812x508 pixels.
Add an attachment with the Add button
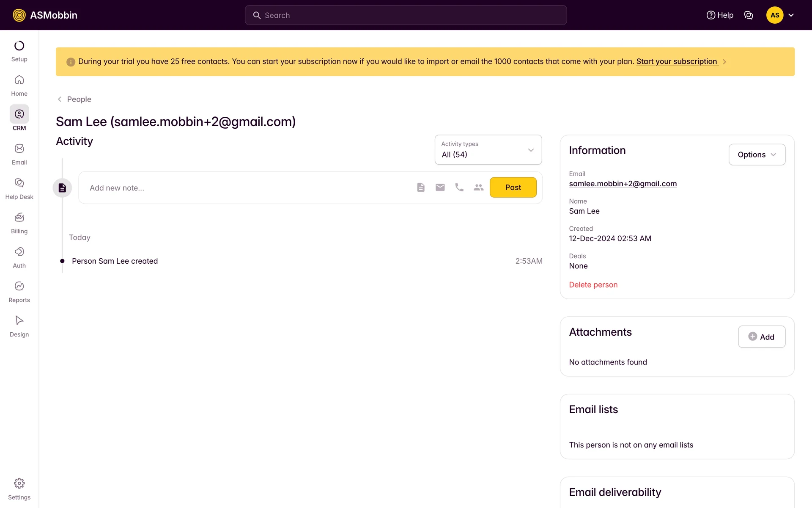coord(761,337)
